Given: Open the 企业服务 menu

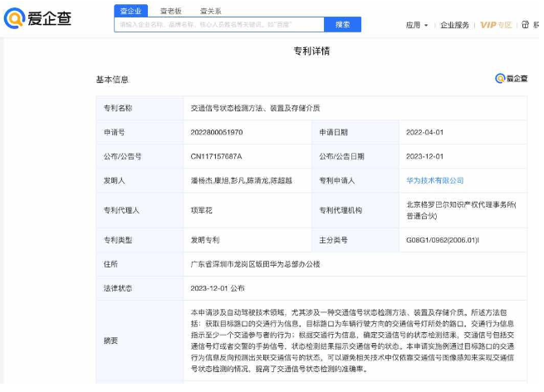Looking at the screenshot, I should tap(454, 25).
